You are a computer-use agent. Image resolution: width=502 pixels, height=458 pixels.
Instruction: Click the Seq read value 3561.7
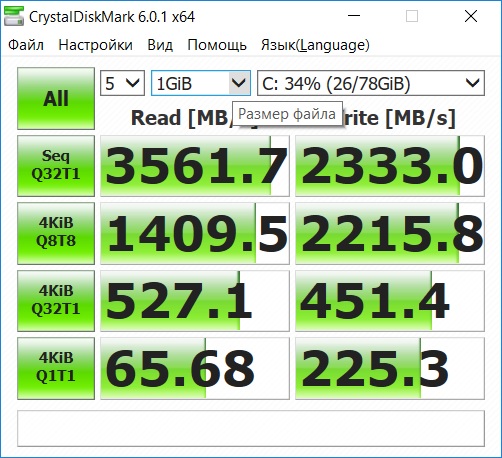click(195, 166)
